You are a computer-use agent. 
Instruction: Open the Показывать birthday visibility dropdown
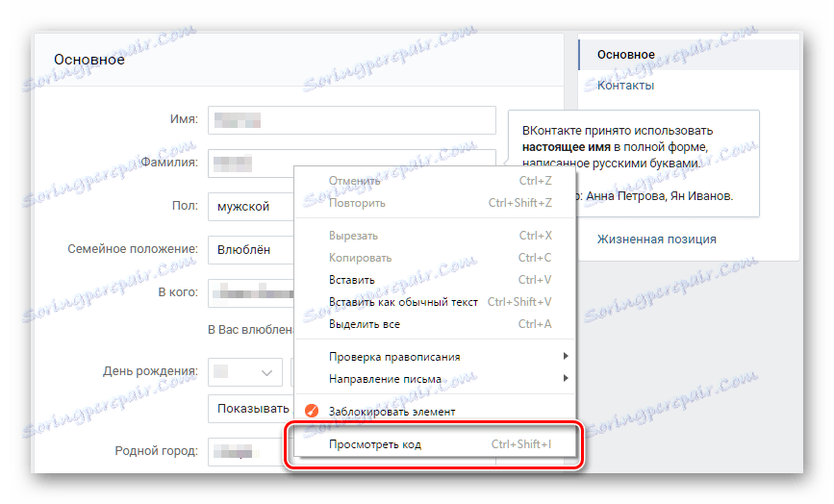pos(251,409)
